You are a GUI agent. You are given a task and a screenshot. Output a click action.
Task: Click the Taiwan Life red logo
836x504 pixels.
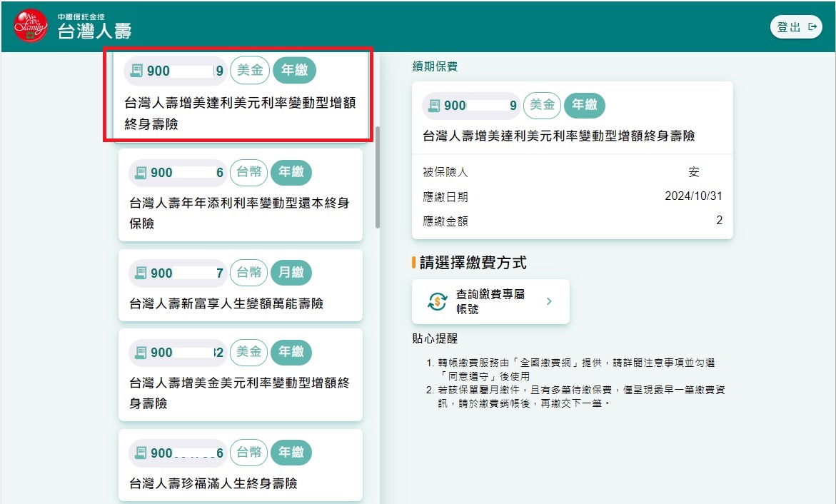(31, 26)
